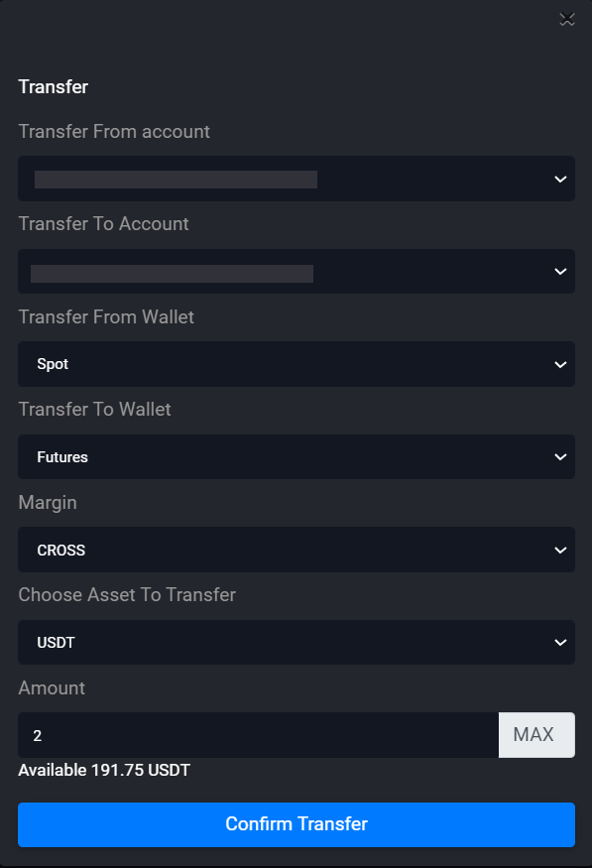Click Confirm Transfer
Viewport: 592px width, 868px height.
point(296,824)
